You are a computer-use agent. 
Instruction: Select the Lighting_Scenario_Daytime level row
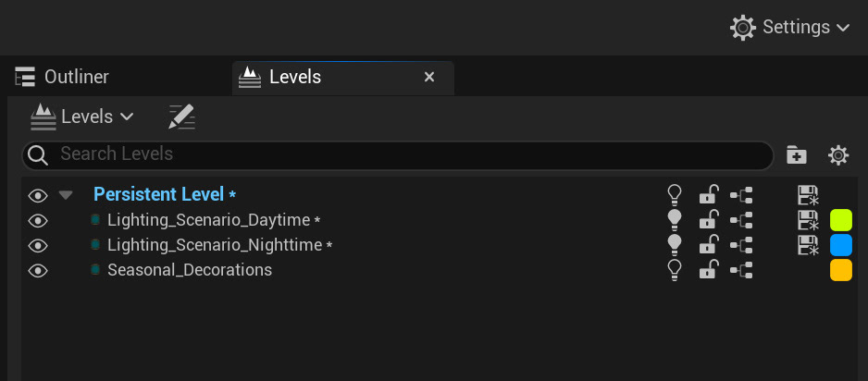point(440,220)
